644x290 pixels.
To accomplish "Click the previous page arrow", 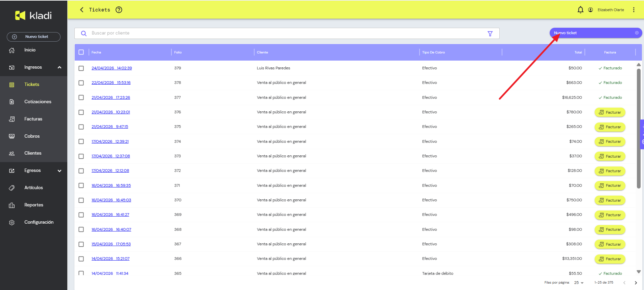I will [624, 283].
